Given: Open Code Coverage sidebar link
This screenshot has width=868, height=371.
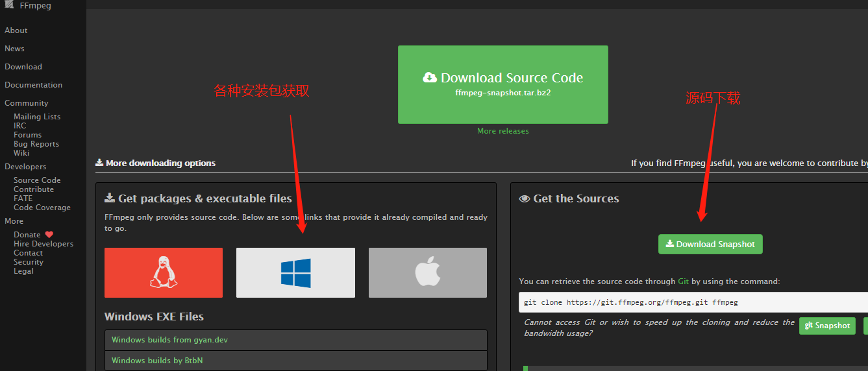Looking at the screenshot, I should [42, 208].
